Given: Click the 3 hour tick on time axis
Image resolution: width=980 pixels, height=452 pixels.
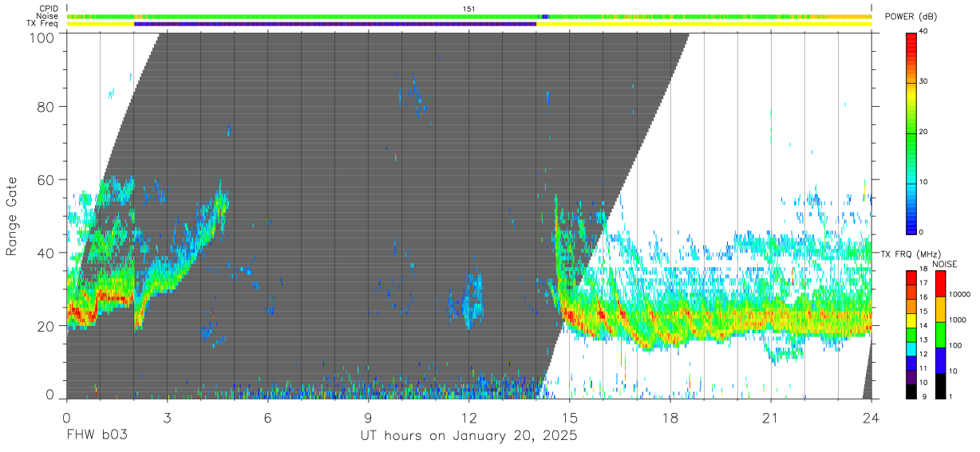Looking at the screenshot, I should [x=167, y=417].
